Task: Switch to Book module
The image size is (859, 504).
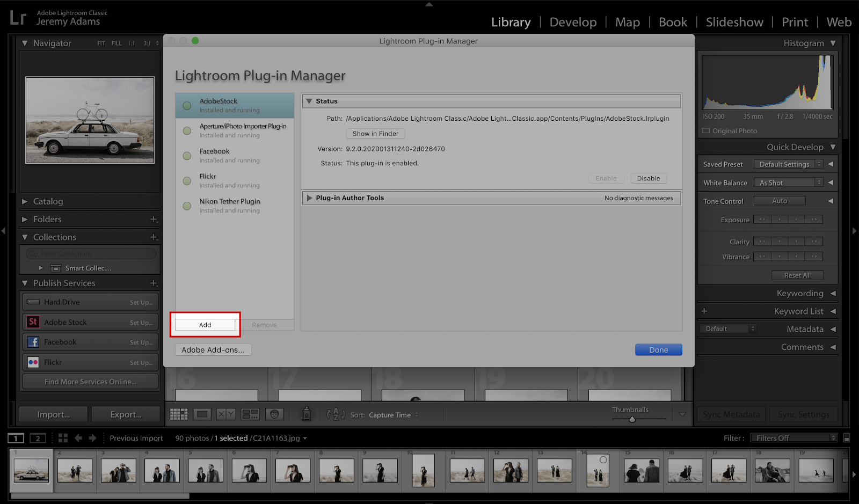Action: (673, 22)
